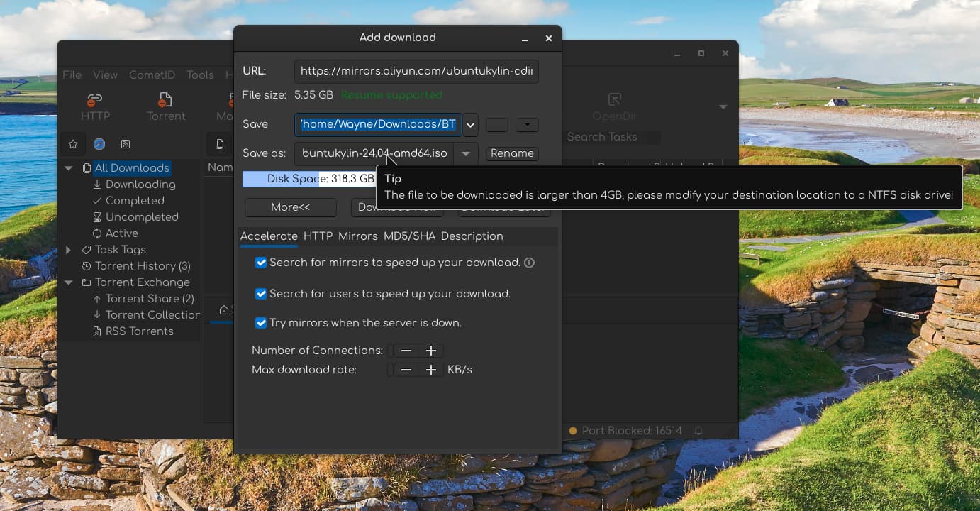Increase Number of Connections with plus
This screenshot has height=511, width=980.
(x=431, y=351)
